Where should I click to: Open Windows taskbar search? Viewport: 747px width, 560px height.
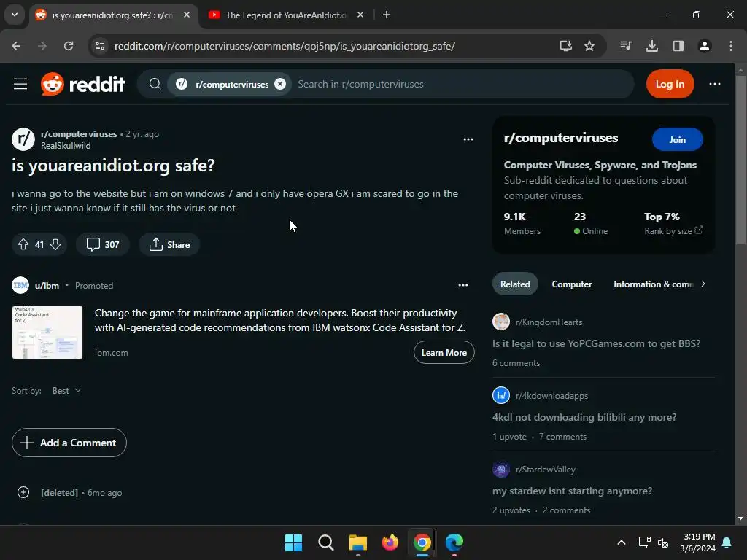[x=326, y=542]
